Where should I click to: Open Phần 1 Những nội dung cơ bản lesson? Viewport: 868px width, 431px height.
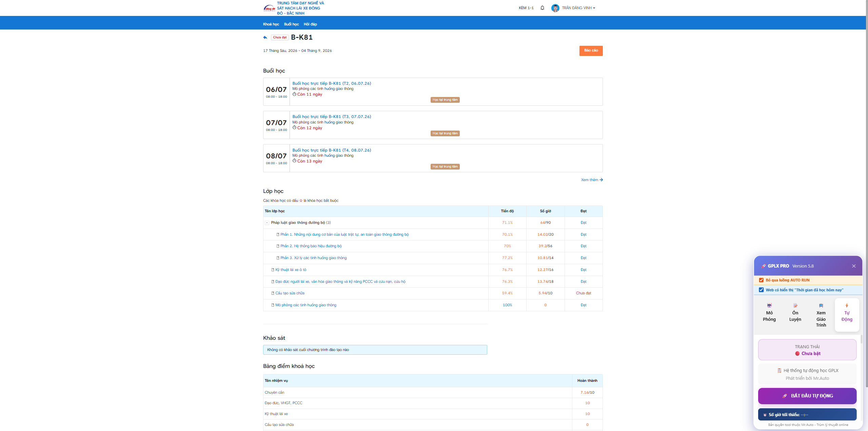point(344,234)
